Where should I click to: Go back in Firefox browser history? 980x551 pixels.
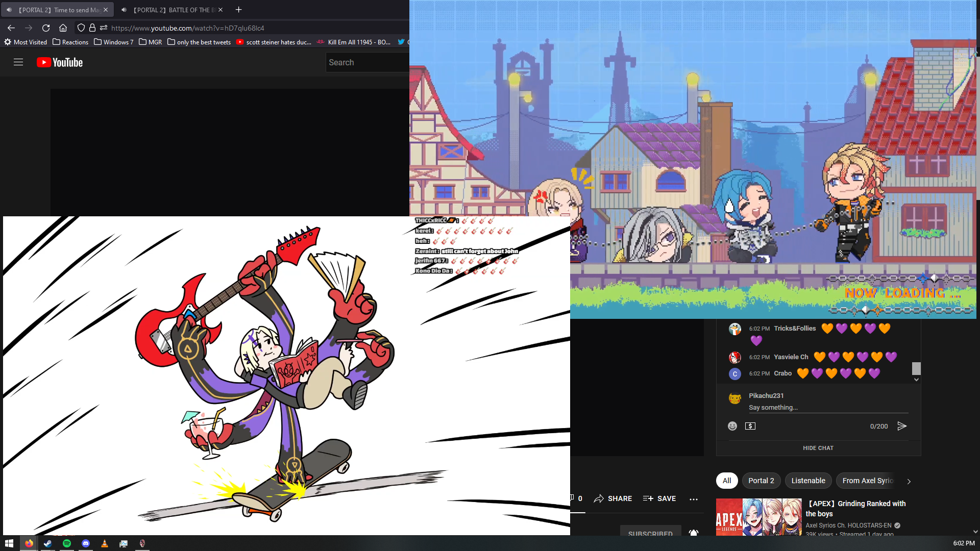coord(11,28)
